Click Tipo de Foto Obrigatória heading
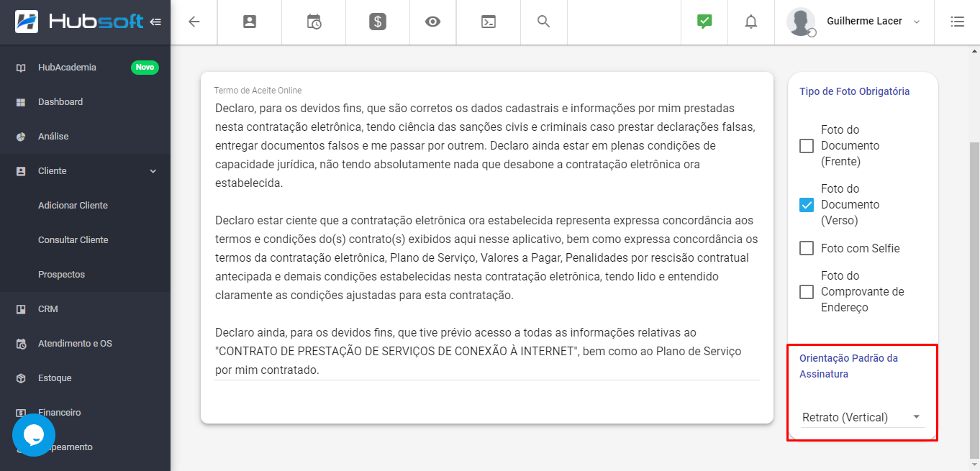This screenshot has width=980, height=471. pyautogui.click(x=854, y=91)
